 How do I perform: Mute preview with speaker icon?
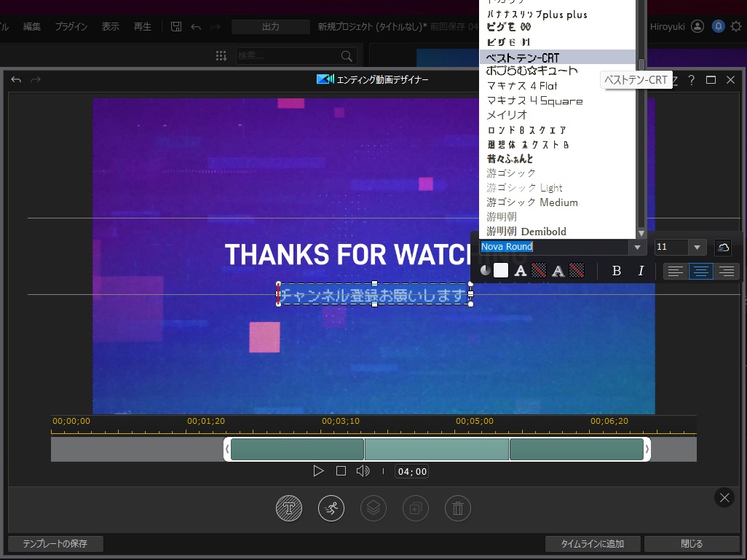point(363,471)
